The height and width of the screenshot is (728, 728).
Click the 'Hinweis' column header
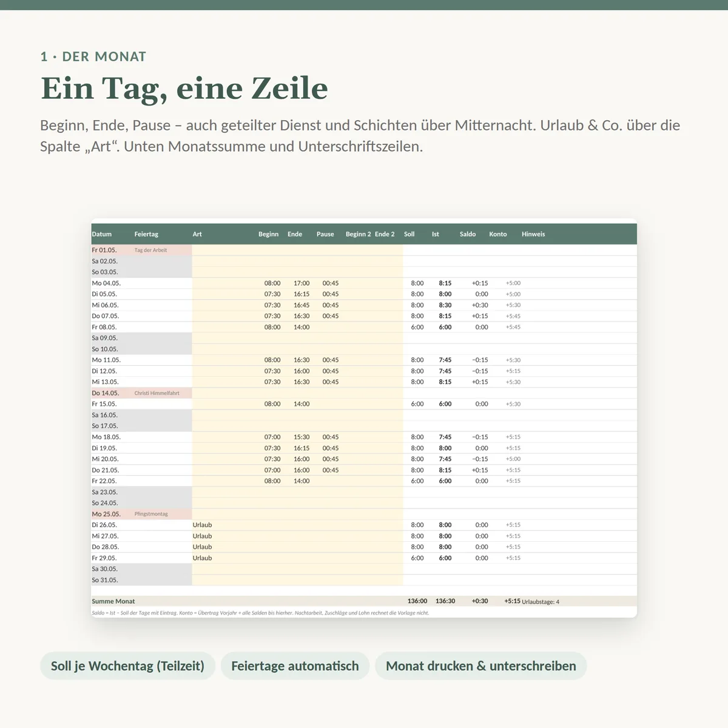[533, 234]
